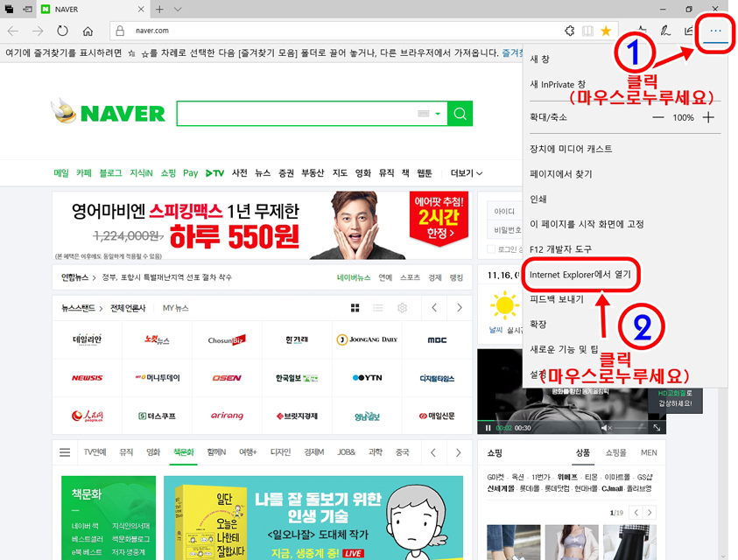Switch to the 쇼핑몰 tab
Screen dimensions: 738x560
click(615, 452)
